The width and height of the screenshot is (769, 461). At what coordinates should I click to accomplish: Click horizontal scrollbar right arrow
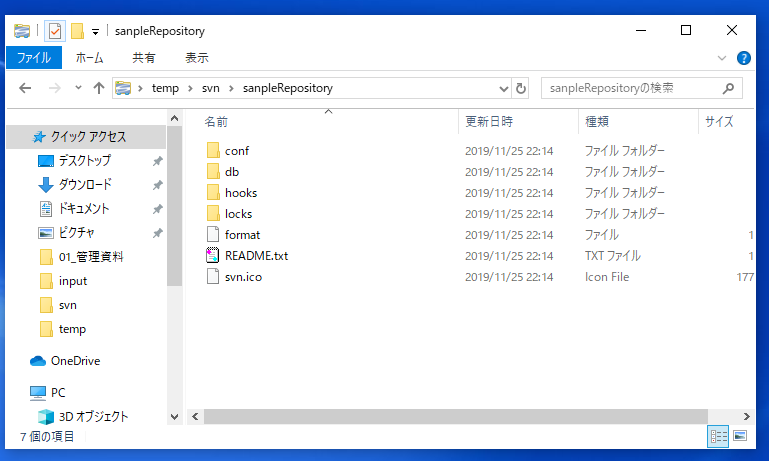pos(746,416)
